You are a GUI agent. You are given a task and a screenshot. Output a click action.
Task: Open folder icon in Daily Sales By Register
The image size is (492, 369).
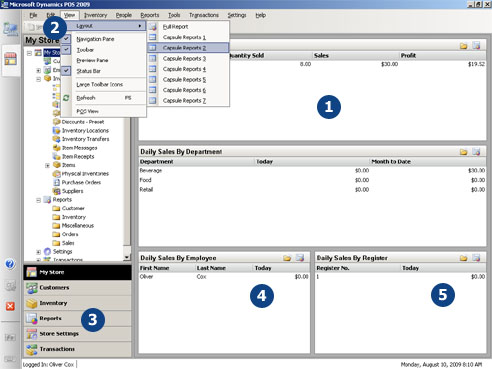(x=463, y=258)
